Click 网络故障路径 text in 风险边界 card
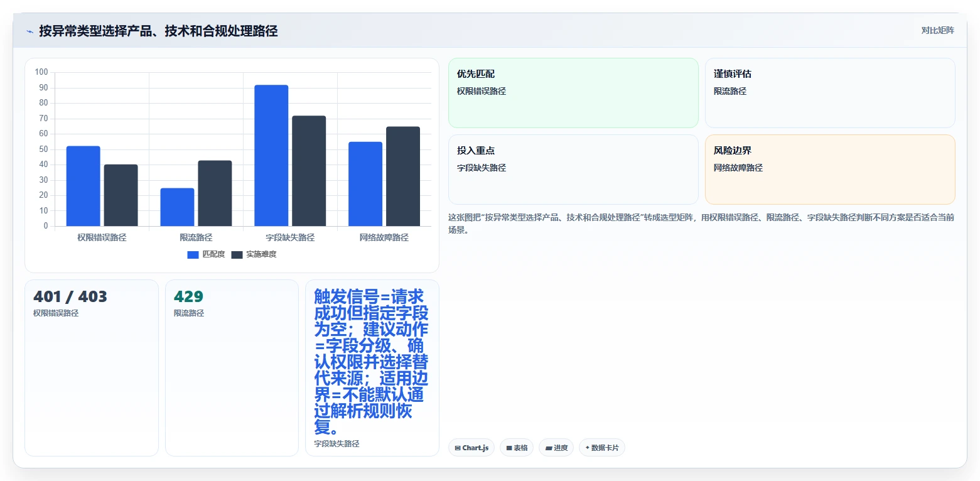The width and height of the screenshot is (980, 481). (738, 168)
